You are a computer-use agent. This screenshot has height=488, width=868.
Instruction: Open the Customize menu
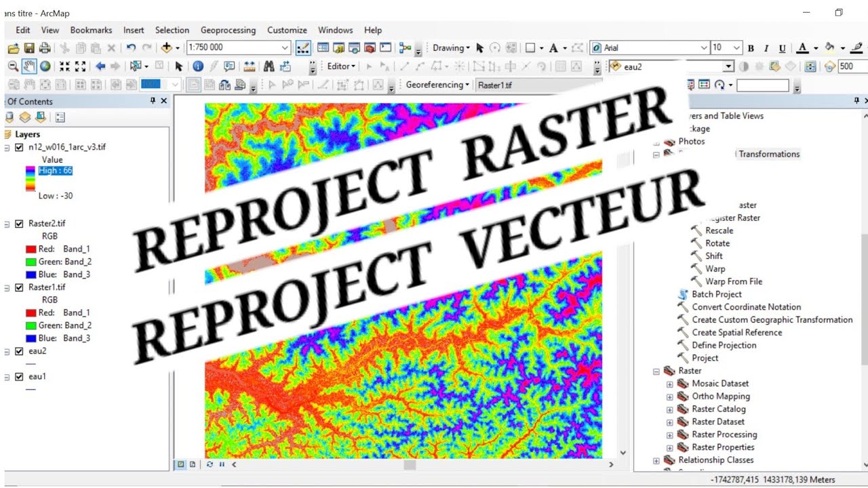tap(287, 30)
